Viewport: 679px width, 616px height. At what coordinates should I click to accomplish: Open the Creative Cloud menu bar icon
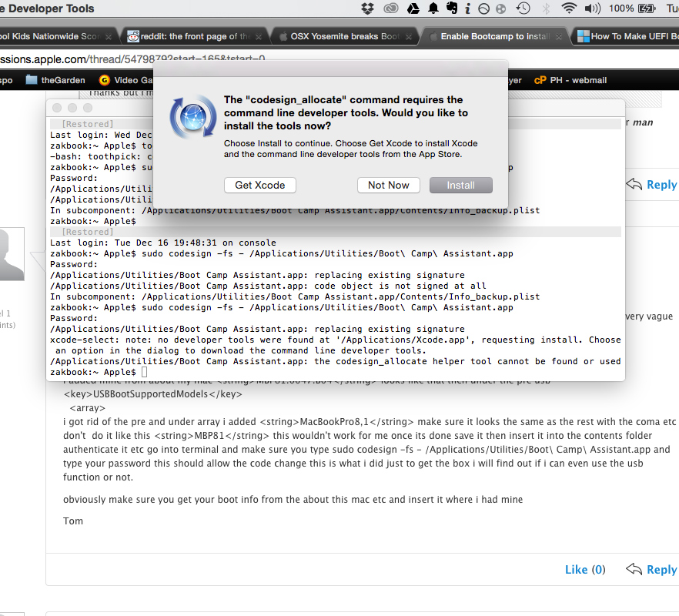pos(391,8)
